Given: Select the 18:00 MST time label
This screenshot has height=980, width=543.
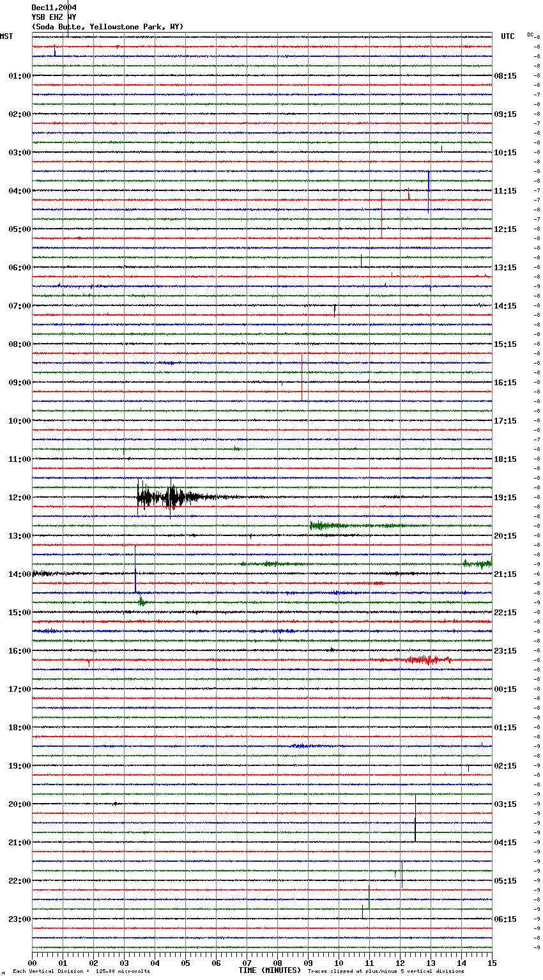Looking at the screenshot, I should tap(20, 728).
